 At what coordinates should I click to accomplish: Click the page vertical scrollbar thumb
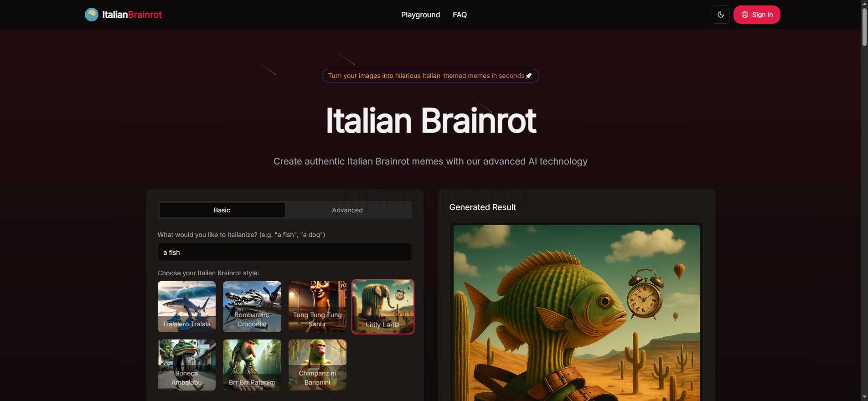[864, 26]
